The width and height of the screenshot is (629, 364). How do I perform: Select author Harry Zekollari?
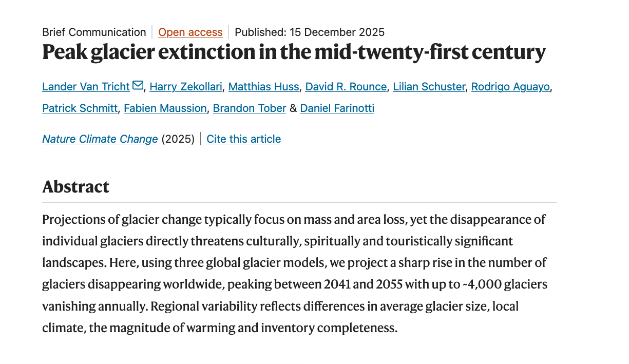186,87
